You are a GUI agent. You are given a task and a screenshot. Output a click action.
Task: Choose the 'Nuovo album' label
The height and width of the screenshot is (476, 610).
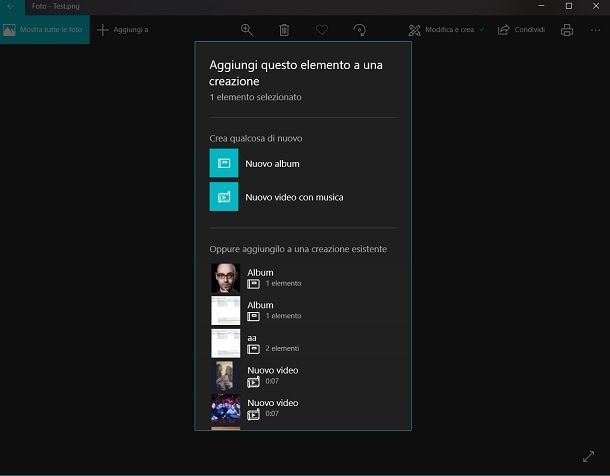(272, 164)
